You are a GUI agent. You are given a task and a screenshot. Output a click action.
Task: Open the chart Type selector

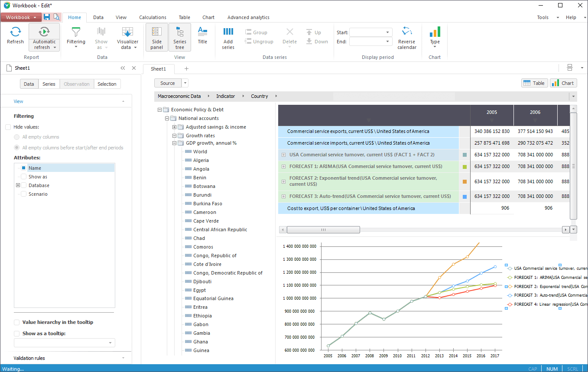(435, 37)
